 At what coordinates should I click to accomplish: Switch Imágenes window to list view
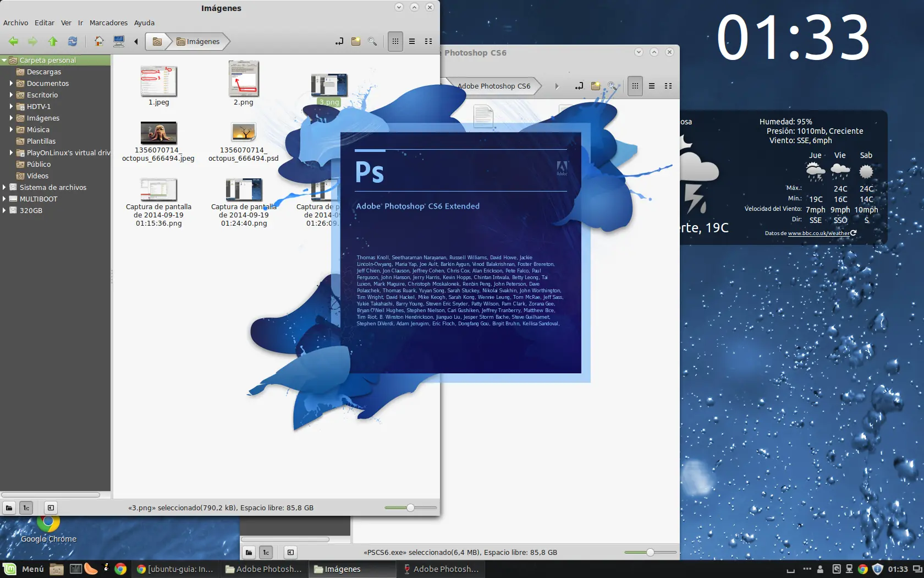pyautogui.click(x=412, y=41)
